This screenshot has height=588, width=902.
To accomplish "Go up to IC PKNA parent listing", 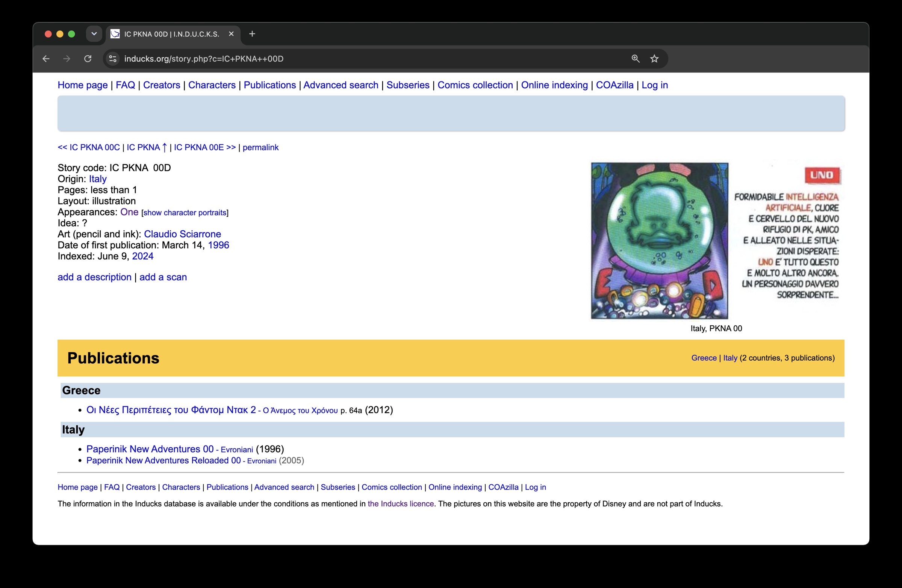I will point(147,147).
